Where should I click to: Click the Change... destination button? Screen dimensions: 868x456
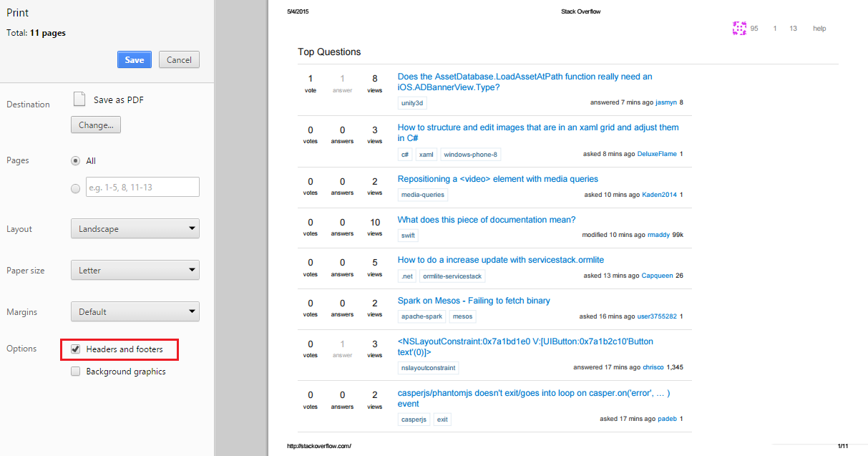(95, 125)
